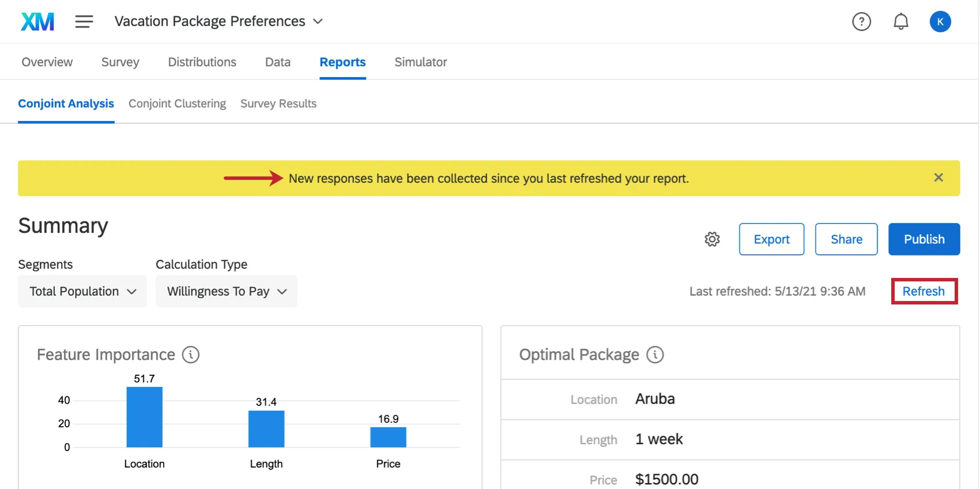
Task: Open the Distributions tab
Action: point(202,62)
